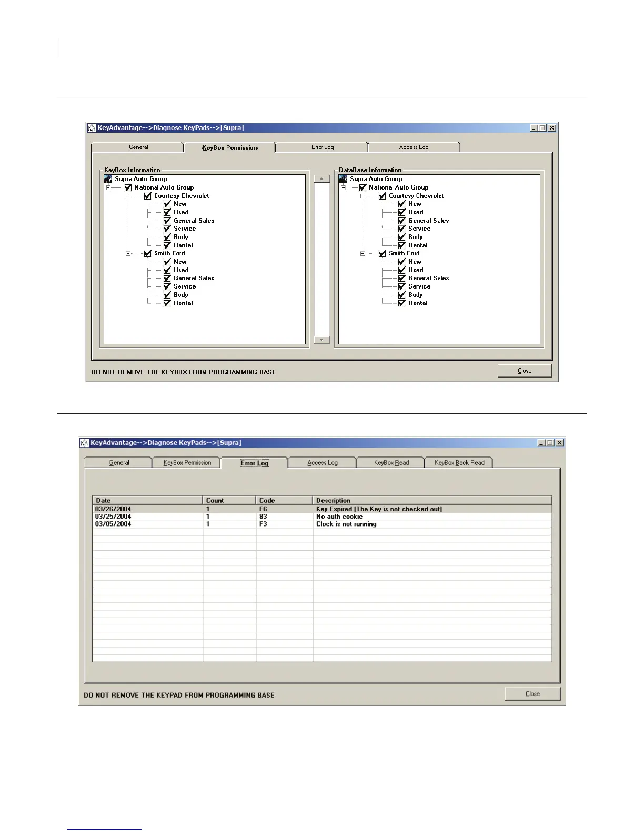The image size is (644, 834).
Task: Click Description column header in error log
Action: (432, 500)
